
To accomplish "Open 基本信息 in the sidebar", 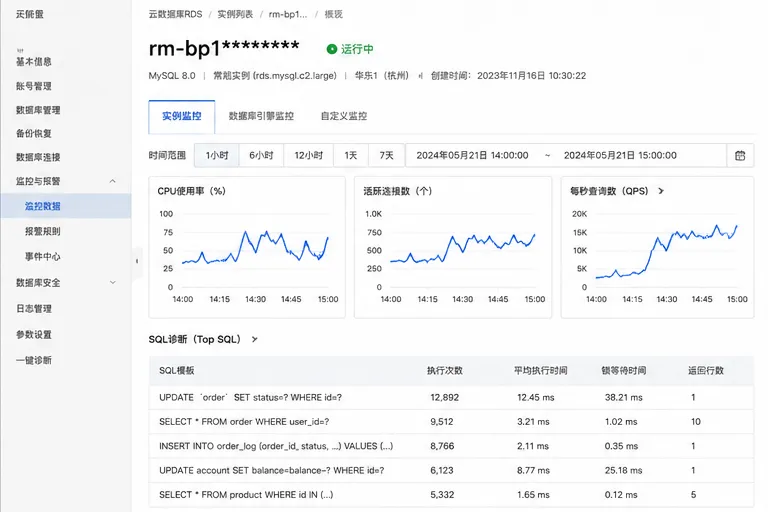I will (33, 62).
